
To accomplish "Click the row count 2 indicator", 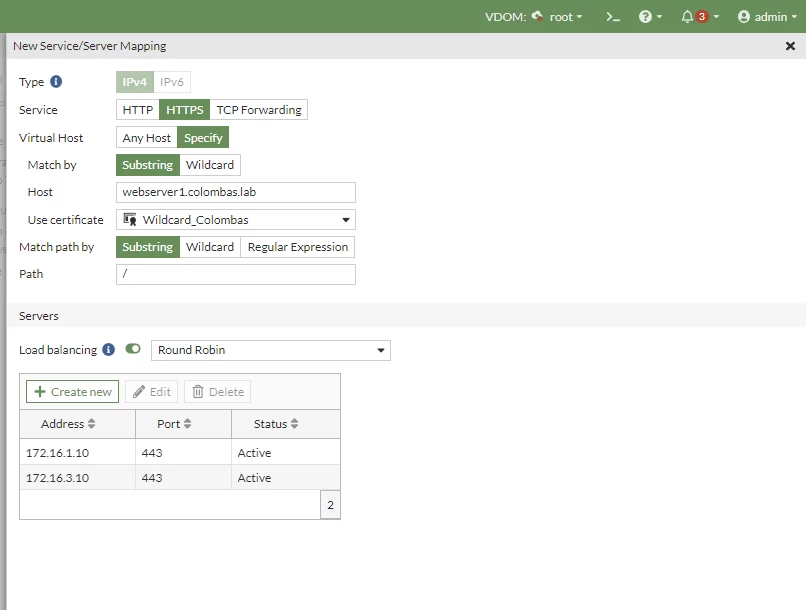I will (330, 505).
